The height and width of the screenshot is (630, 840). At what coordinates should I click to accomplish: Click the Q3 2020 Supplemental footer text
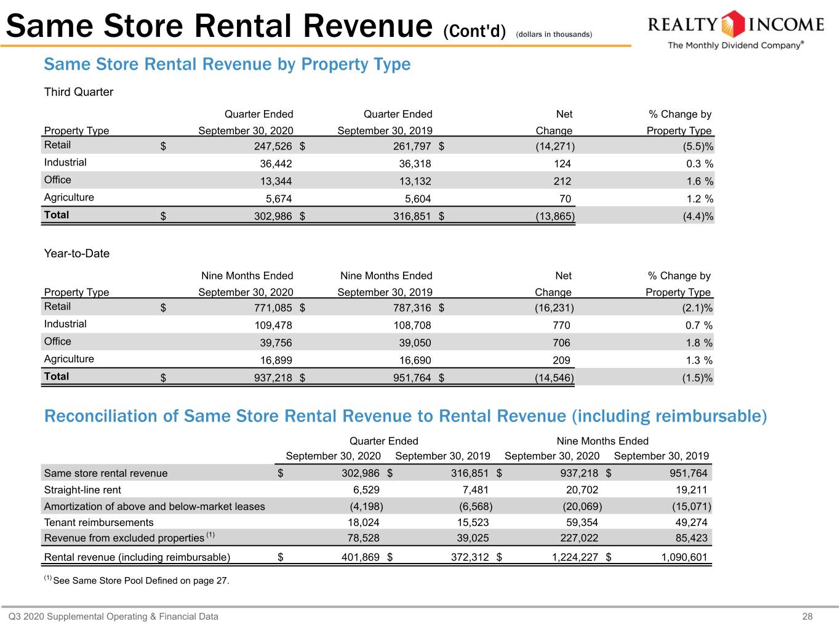point(113,616)
